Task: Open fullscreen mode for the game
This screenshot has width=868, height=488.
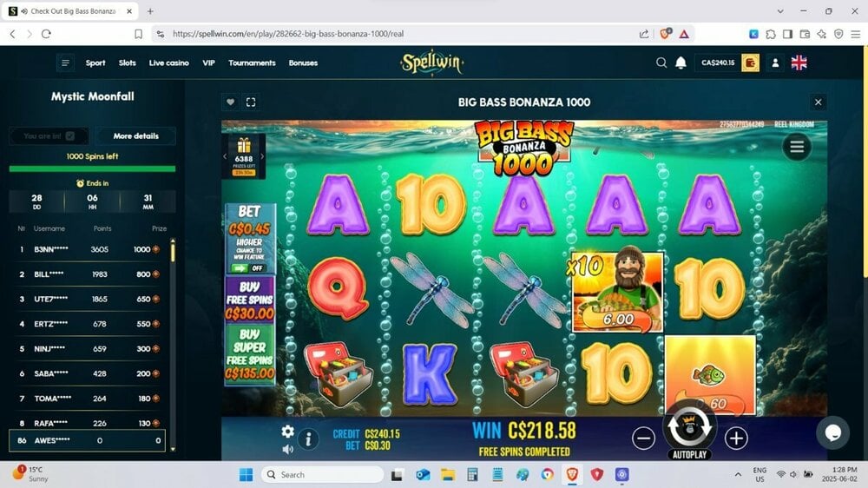Action: click(251, 102)
